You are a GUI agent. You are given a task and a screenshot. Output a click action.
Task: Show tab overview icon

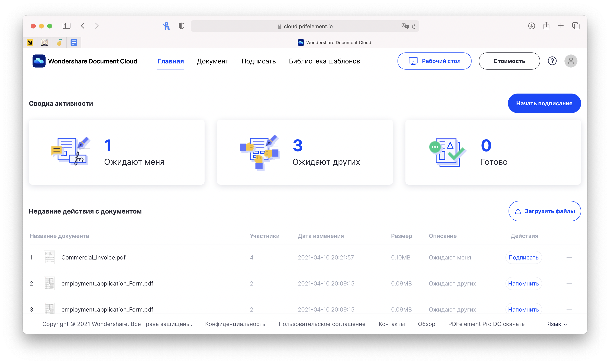tap(576, 26)
